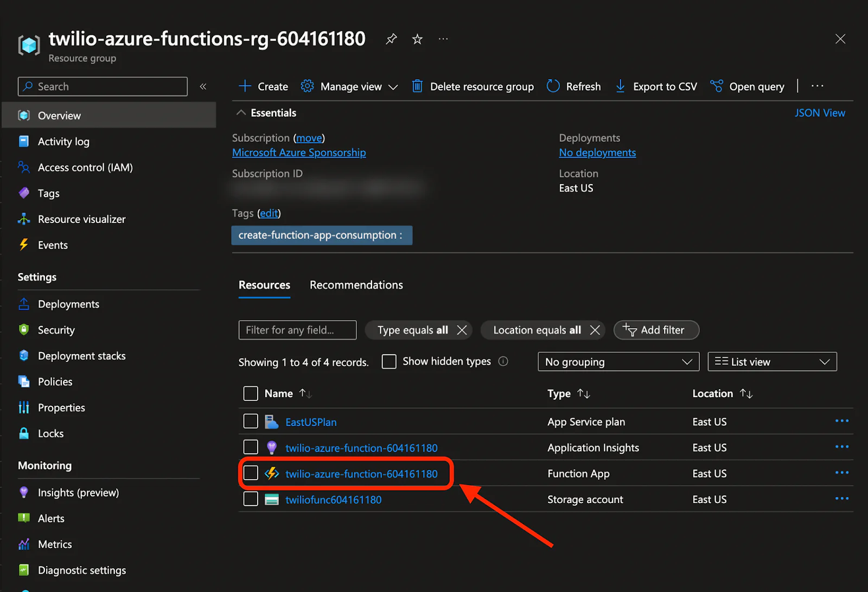Collapse the sidebar with the double chevron

point(203,86)
